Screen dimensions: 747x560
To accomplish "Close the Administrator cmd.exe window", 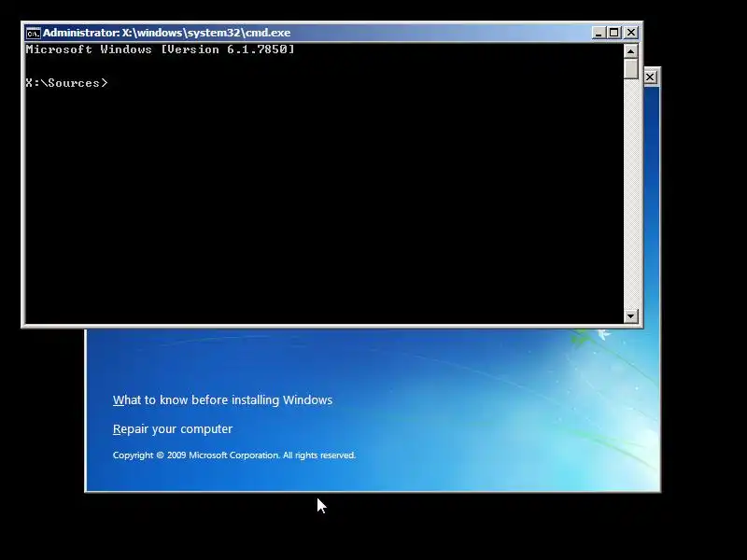I will click(631, 33).
